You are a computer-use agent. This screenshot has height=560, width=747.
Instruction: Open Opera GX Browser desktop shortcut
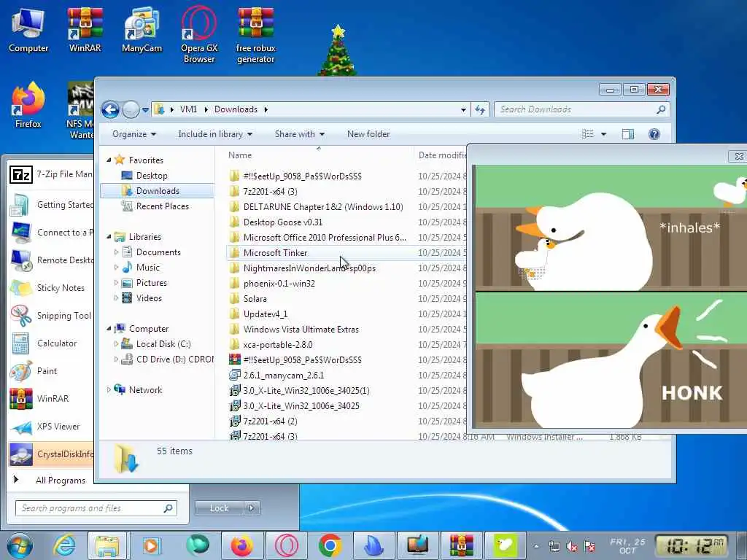click(x=198, y=35)
